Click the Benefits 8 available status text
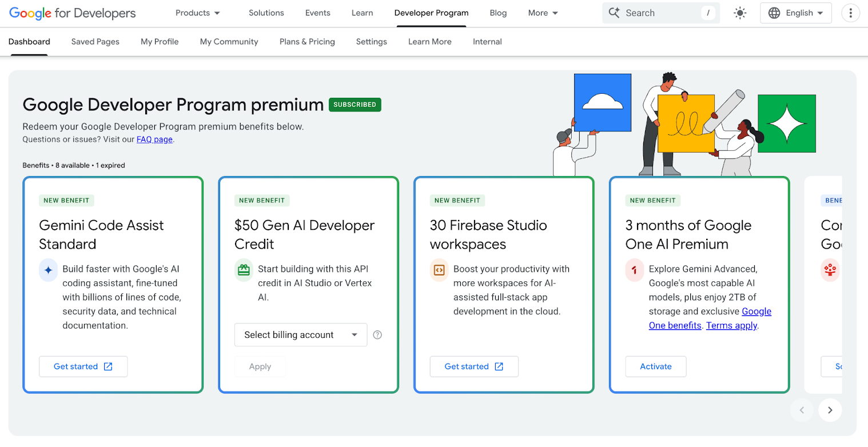This screenshot has width=868, height=447. (74, 165)
